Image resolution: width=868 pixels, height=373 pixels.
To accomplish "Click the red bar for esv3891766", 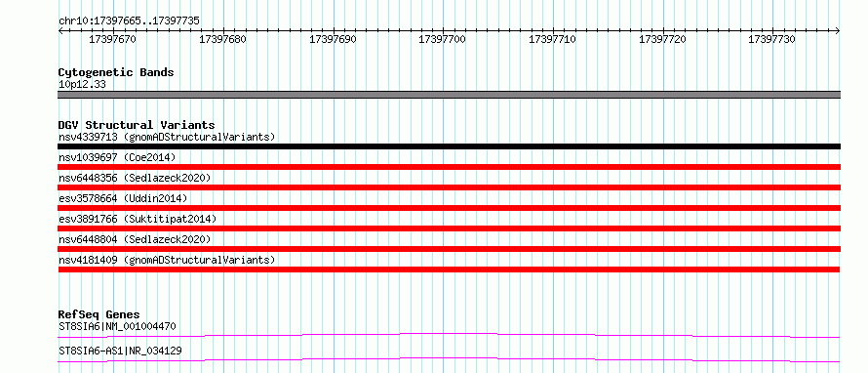I will (449, 228).
